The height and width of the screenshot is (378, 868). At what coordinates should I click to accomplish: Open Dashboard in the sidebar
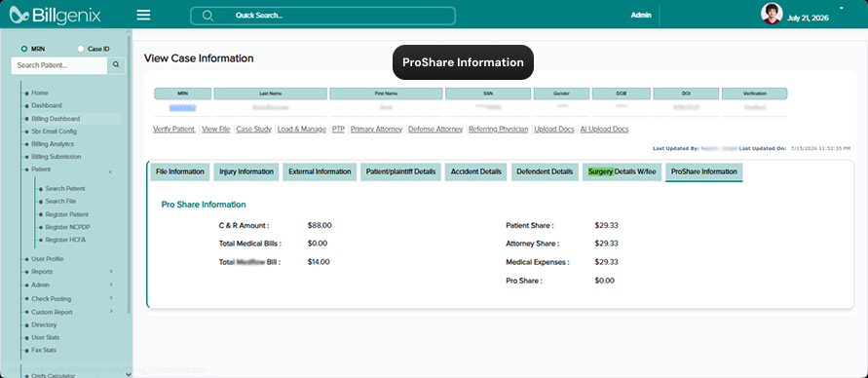[47, 105]
